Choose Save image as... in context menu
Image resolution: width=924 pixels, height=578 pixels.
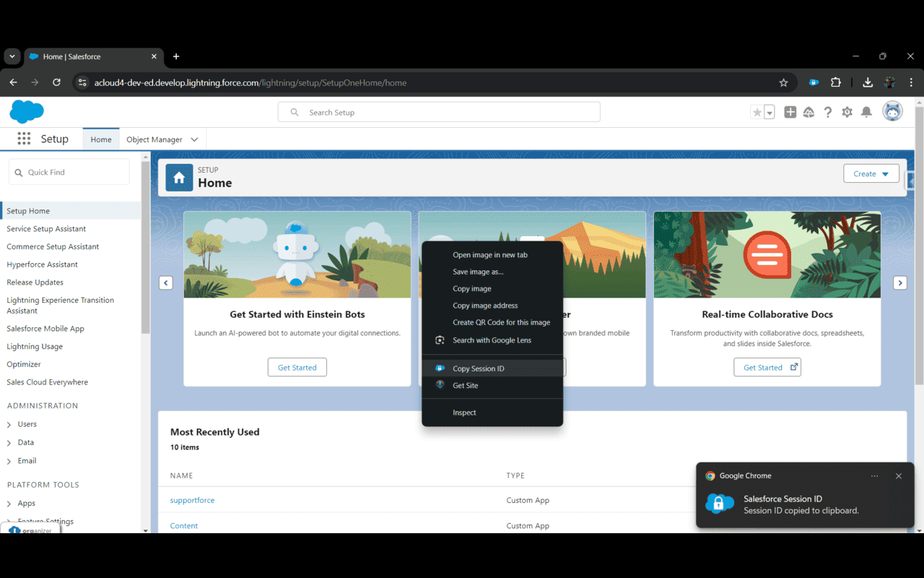click(x=492, y=272)
